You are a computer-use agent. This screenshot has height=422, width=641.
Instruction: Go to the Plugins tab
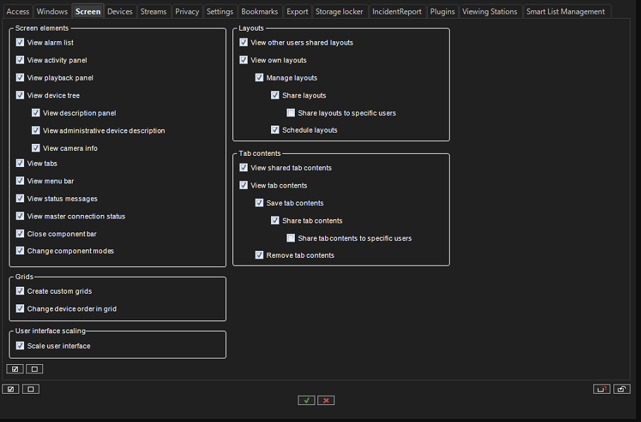click(x=442, y=11)
